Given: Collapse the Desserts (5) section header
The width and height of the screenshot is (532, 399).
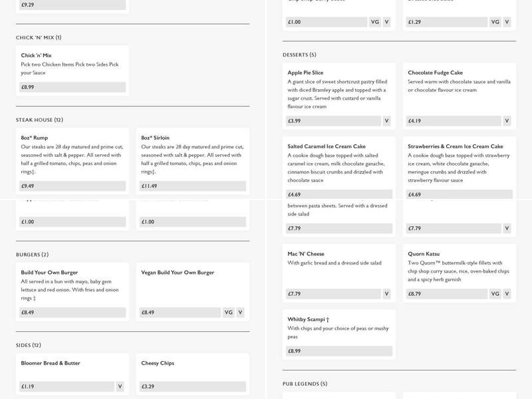Looking at the screenshot, I should pyautogui.click(x=299, y=55).
